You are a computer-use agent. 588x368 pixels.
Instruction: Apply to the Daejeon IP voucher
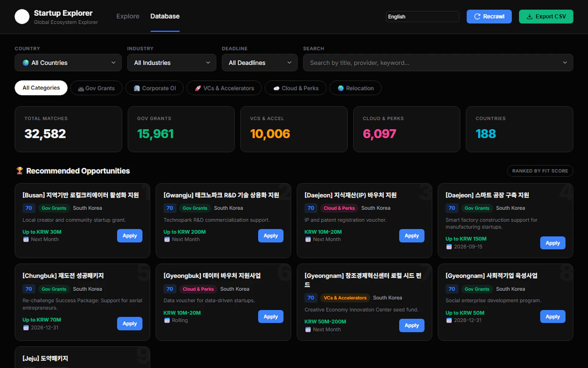(412, 236)
